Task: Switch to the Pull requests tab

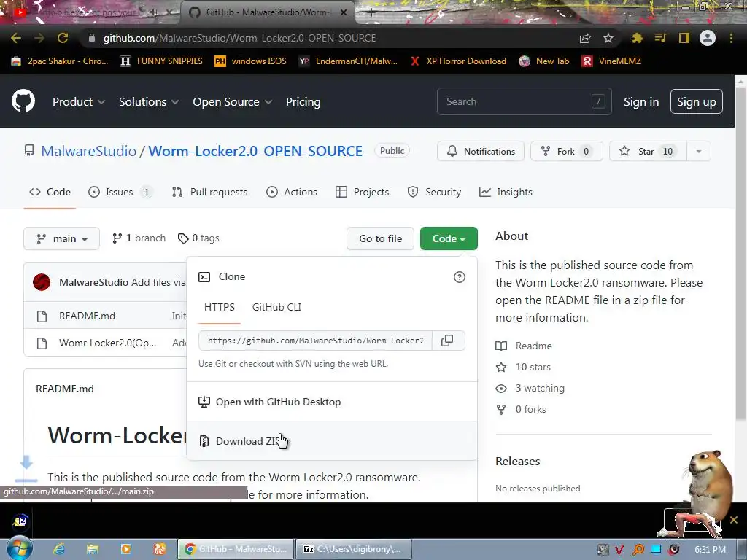Action: 209,192
